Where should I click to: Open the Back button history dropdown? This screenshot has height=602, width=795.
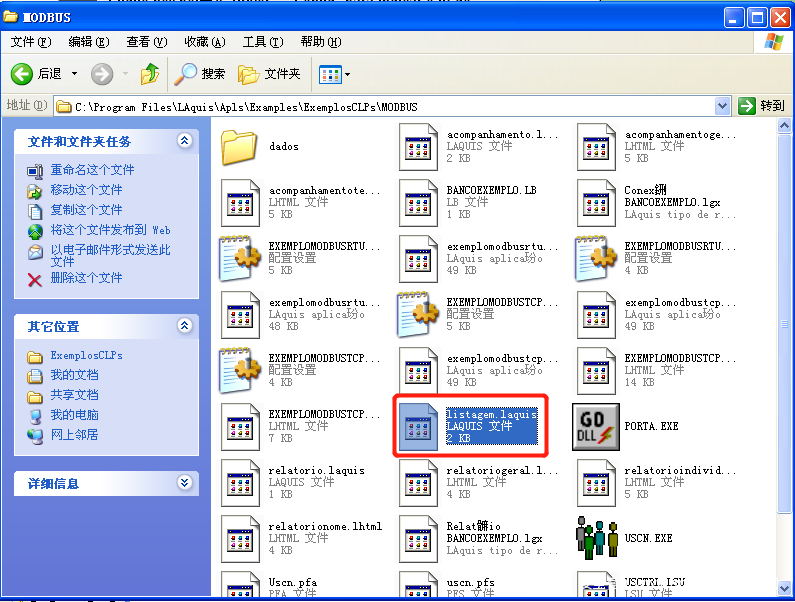pyautogui.click(x=75, y=74)
